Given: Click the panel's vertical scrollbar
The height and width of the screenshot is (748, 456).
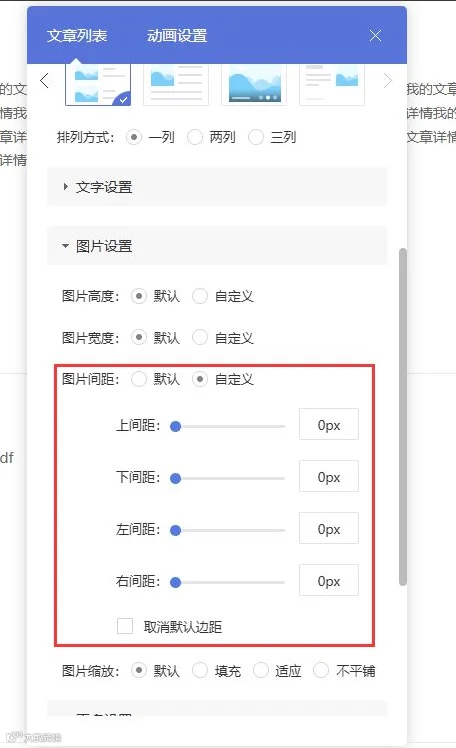Looking at the screenshot, I should coord(403,416).
